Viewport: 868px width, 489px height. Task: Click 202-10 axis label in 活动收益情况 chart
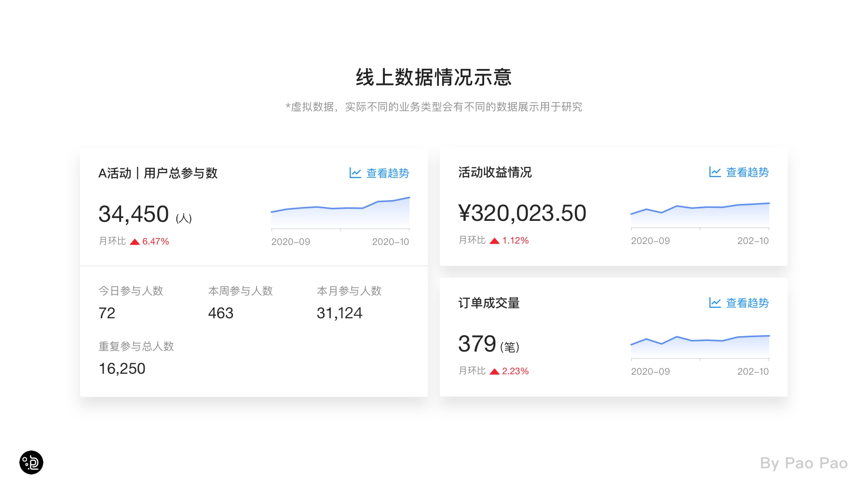753,241
